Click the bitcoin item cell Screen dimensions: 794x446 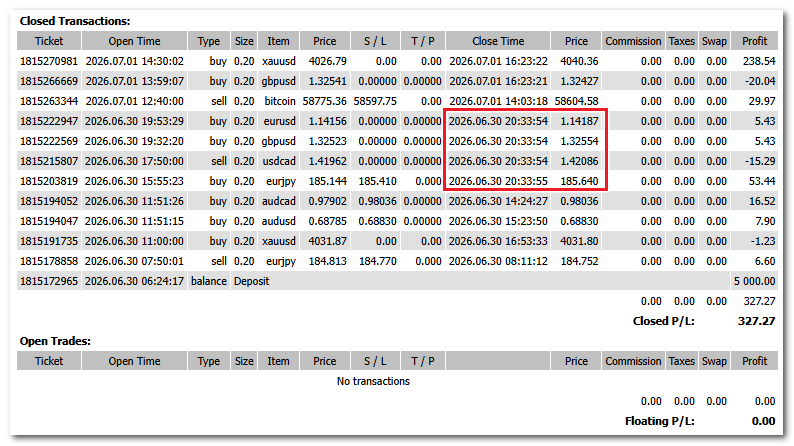280,101
